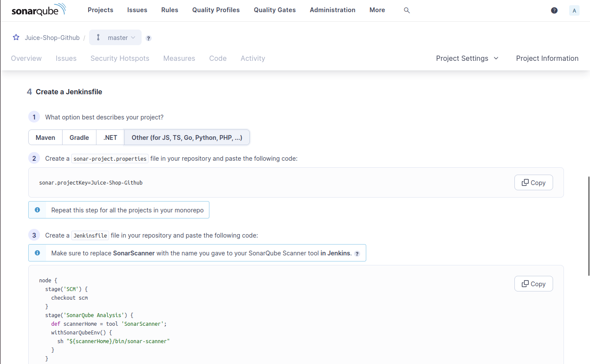Click the SonarQube logo
The height and width of the screenshot is (364, 590).
tap(38, 10)
